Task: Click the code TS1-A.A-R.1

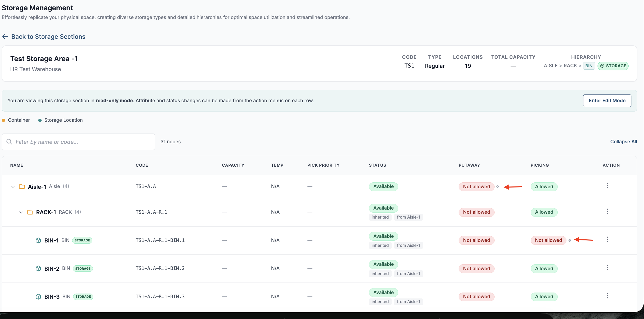Action: (151, 212)
